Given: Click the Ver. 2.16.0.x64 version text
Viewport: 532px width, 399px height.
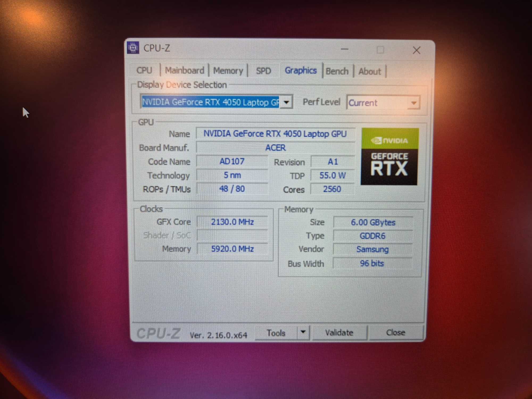Looking at the screenshot, I should click(x=218, y=335).
